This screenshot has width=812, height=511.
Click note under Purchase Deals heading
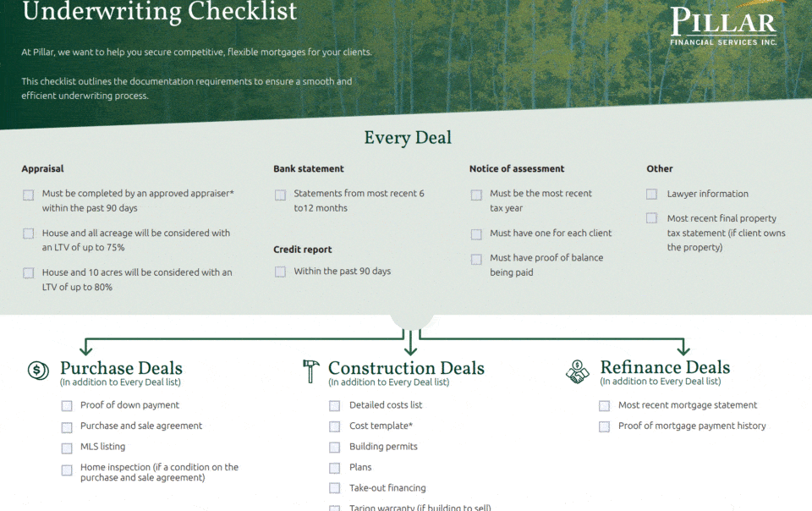click(x=120, y=382)
